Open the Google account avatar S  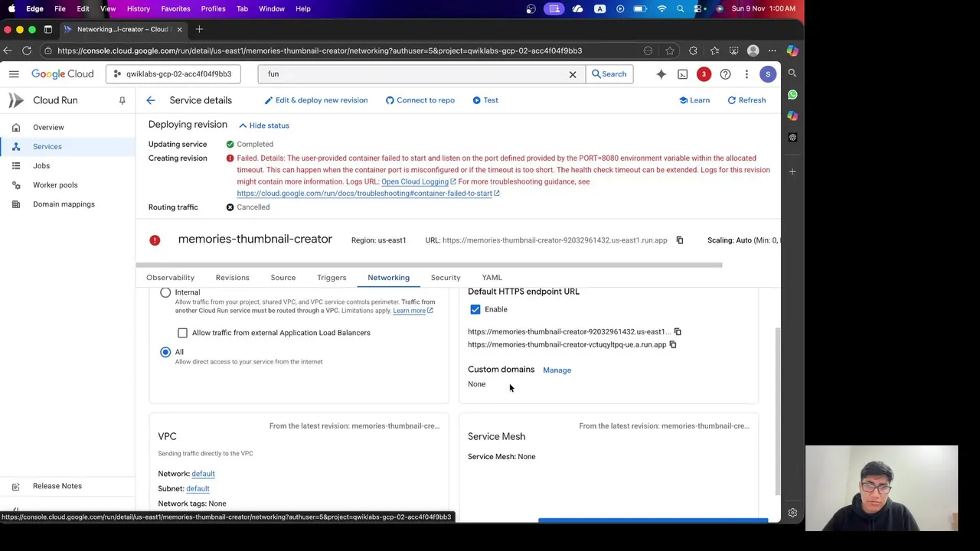[x=767, y=74]
